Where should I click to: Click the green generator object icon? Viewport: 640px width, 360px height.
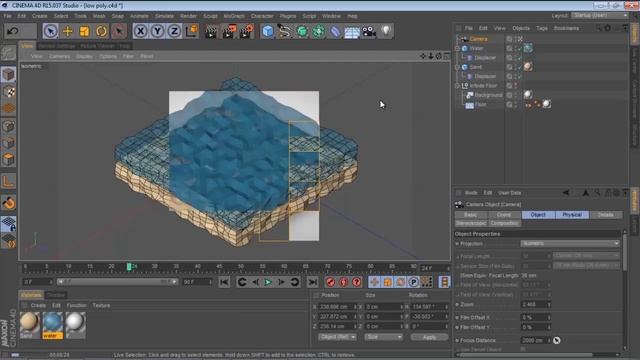[302, 31]
